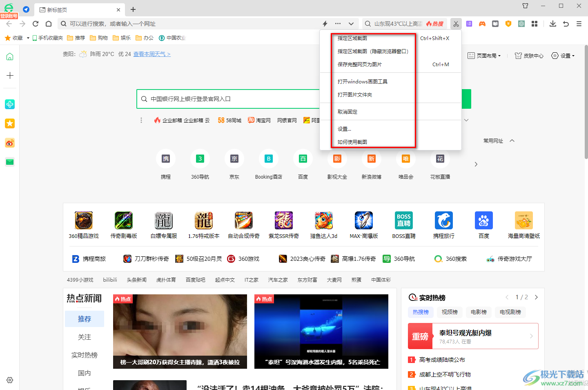This screenshot has width=588, height=390.
Task: Click the scissors screenshot tool icon
Action: (x=456, y=24)
